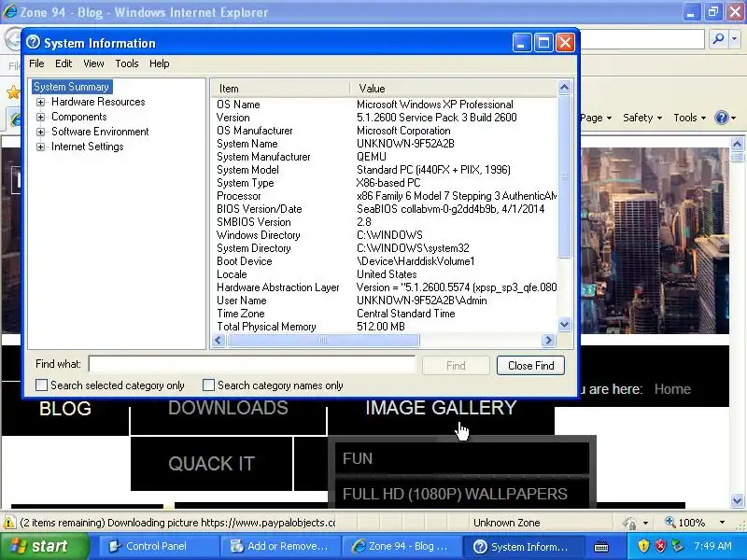Select the Time Zone row
This screenshot has width=747, height=560.
[x=384, y=314]
